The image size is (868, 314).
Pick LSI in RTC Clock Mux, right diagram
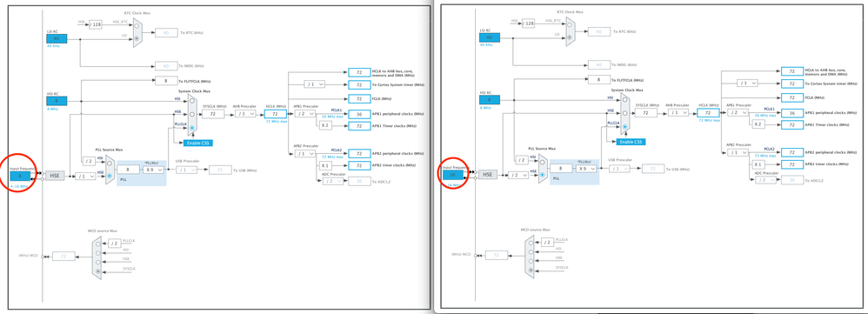click(x=569, y=37)
